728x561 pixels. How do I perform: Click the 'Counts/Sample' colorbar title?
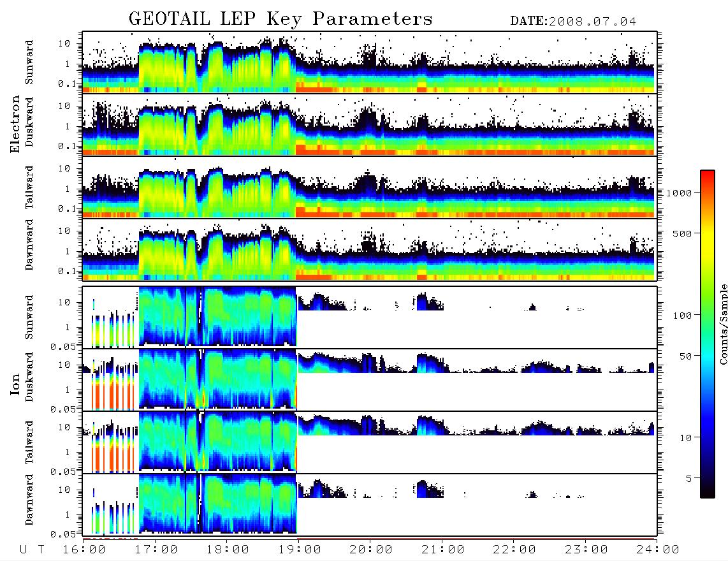723,324
